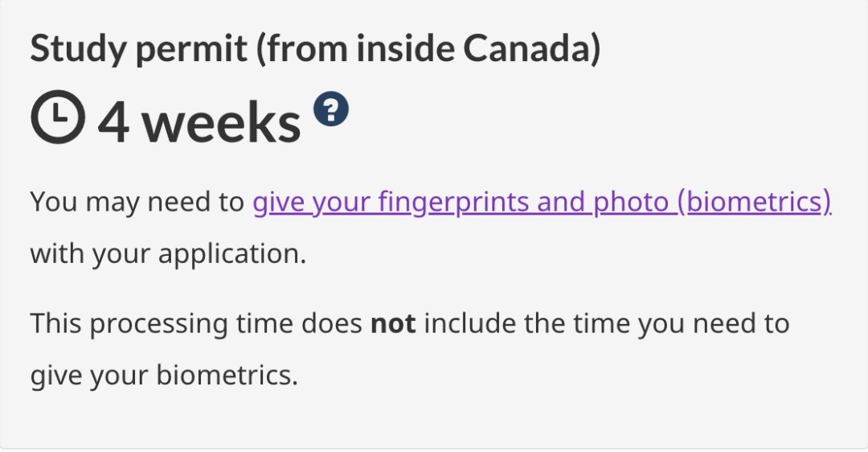Open the fingerprints and photo (biometrics) link
This screenshot has height=452, width=868.
click(x=542, y=201)
